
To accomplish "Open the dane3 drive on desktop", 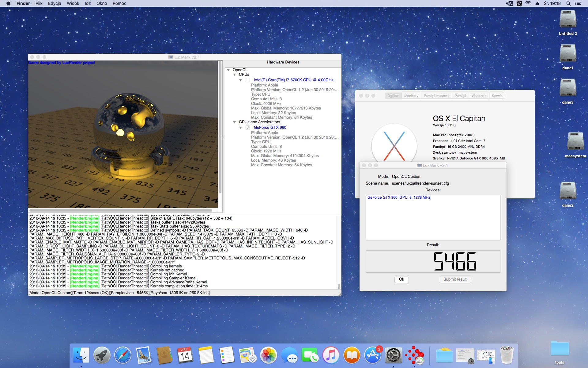I will [x=567, y=88].
